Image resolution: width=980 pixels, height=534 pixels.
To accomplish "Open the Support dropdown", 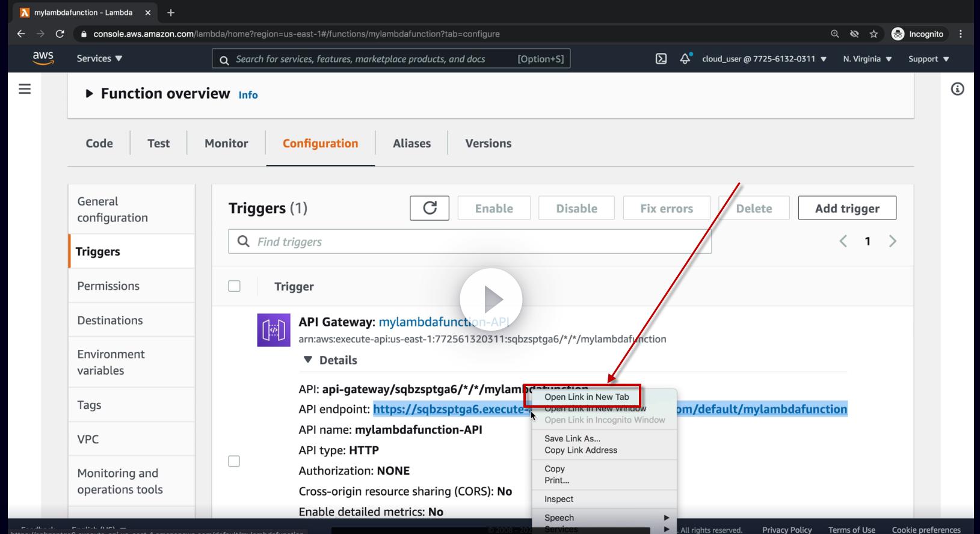I will click(929, 59).
